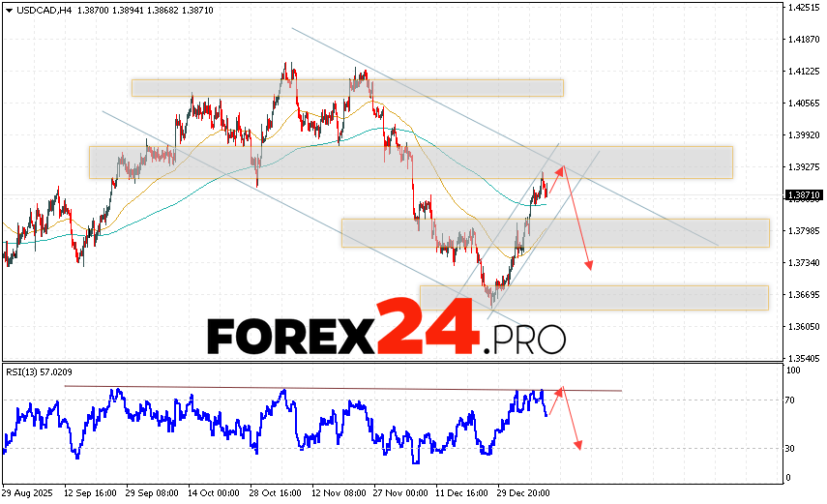Viewport: 827px width, 504px height.
Task: Click the small red upward arrow on price chart
Action: click(x=558, y=175)
